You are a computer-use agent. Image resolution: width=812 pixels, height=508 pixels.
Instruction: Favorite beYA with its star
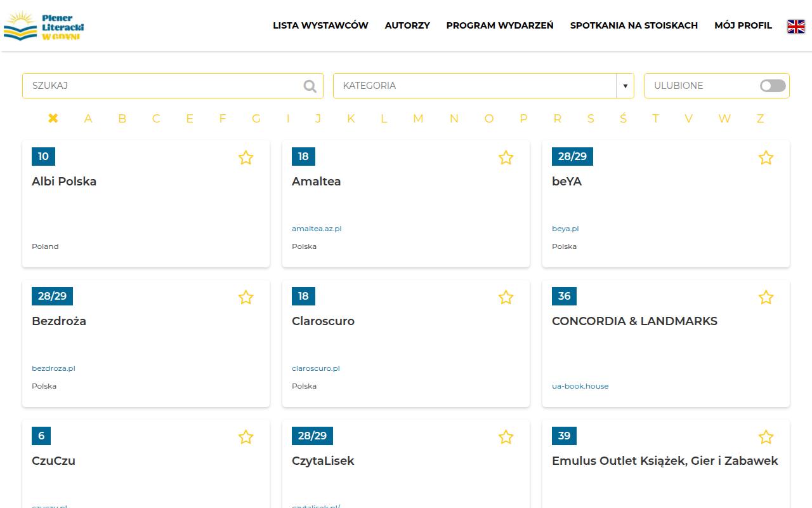point(766,157)
